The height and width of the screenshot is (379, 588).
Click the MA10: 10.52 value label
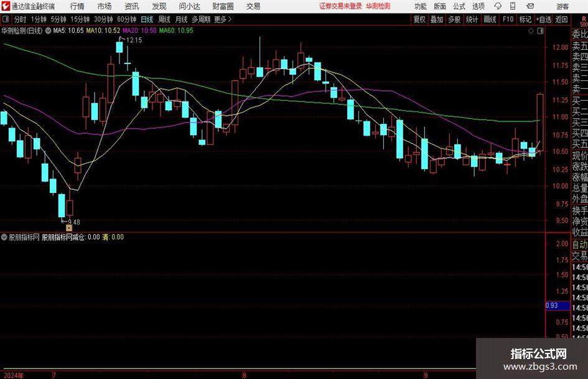click(x=103, y=30)
